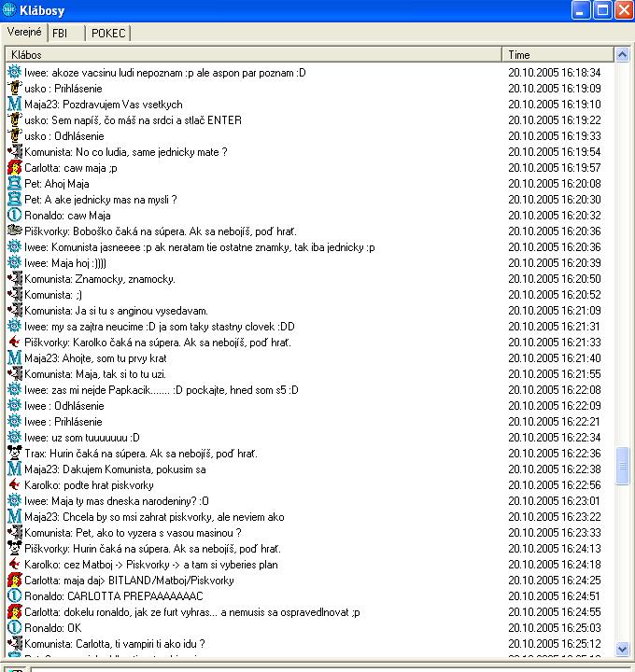The height and width of the screenshot is (672, 635).
Task: Click Carlotta's avatar next to "caw maja ;p"
Action: point(14,168)
